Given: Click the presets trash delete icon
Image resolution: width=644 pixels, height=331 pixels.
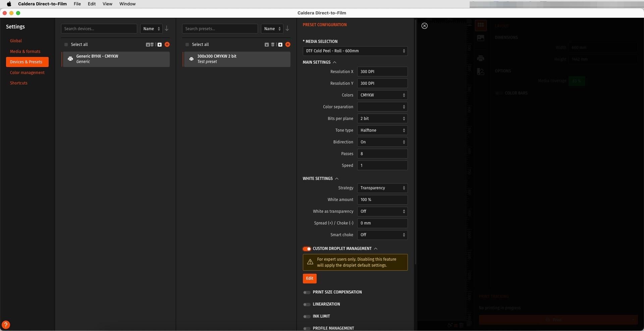Looking at the screenshot, I should [x=273, y=45].
